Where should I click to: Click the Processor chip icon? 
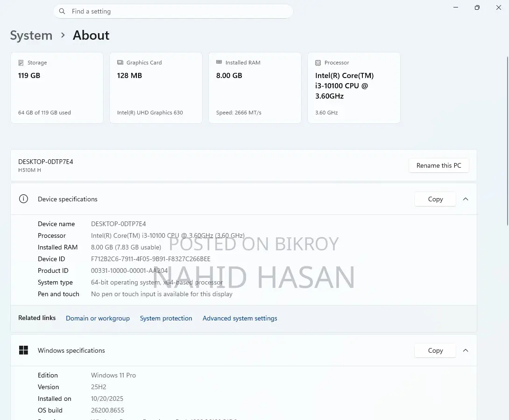[x=318, y=63]
